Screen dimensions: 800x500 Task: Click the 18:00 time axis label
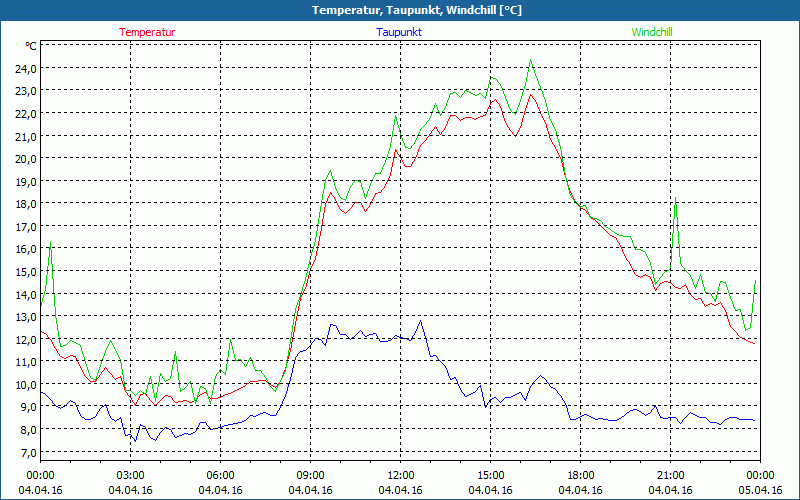(x=581, y=476)
